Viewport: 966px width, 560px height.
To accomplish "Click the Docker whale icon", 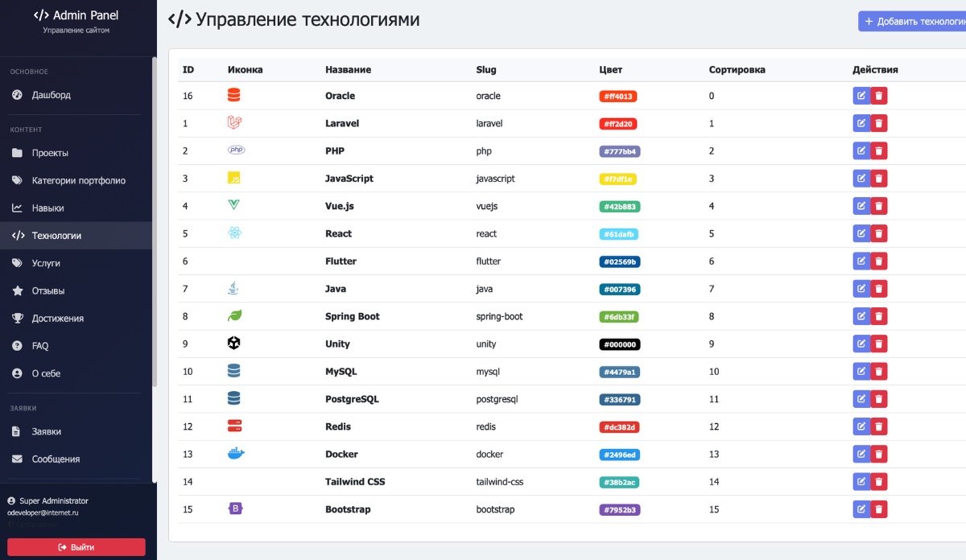I will coord(236,454).
